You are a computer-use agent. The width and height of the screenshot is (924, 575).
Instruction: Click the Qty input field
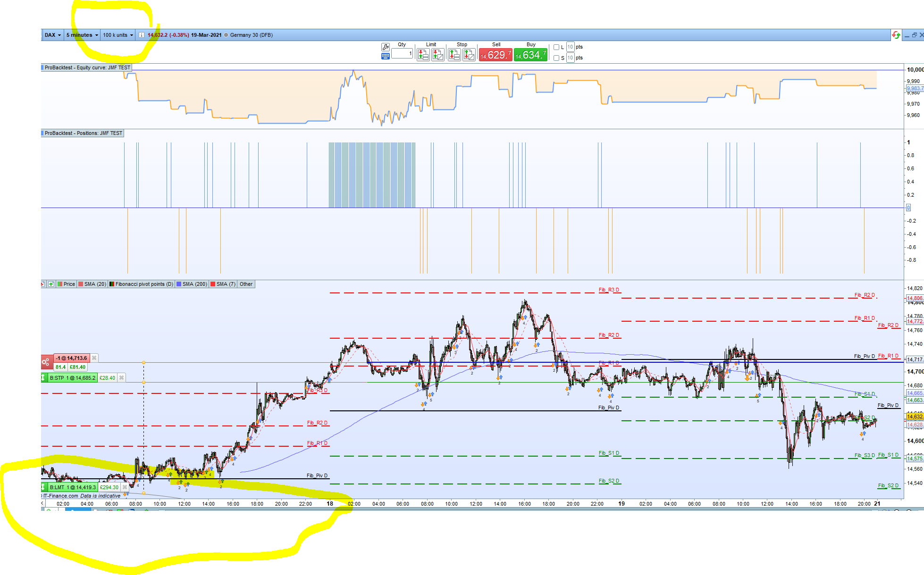[402, 54]
